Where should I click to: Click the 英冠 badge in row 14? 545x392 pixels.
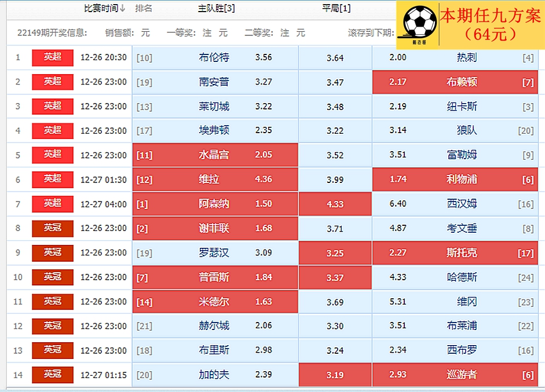[53, 375]
